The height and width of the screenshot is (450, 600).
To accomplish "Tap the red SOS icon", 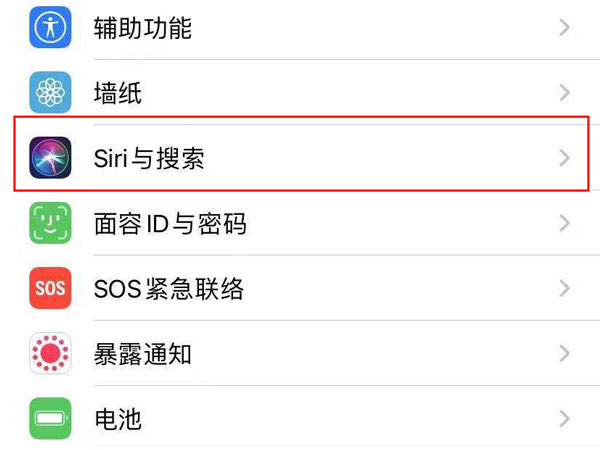I will pyautogui.click(x=50, y=289).
